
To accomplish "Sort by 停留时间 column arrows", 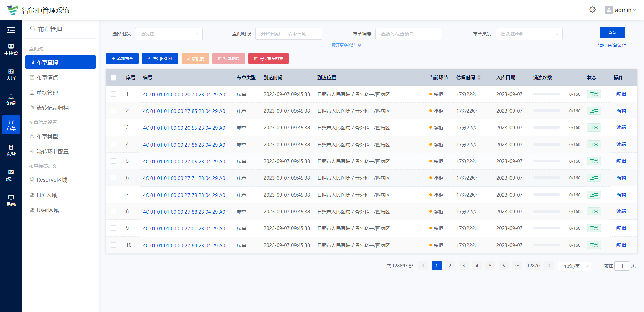I will click(479, 77).
